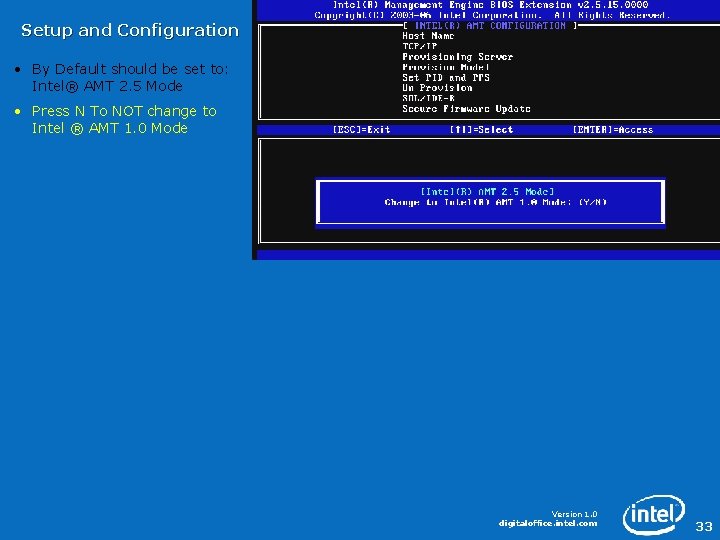Screen dimensions: 720x540
Task: Click the 'By Default should be set to' bullet
Action: [130, 77]
